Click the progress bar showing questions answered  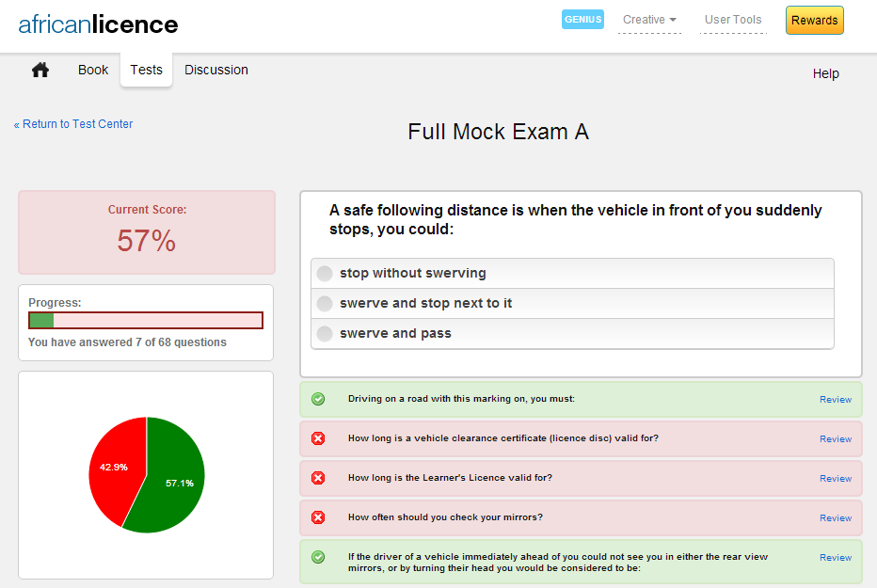[146, 320]
